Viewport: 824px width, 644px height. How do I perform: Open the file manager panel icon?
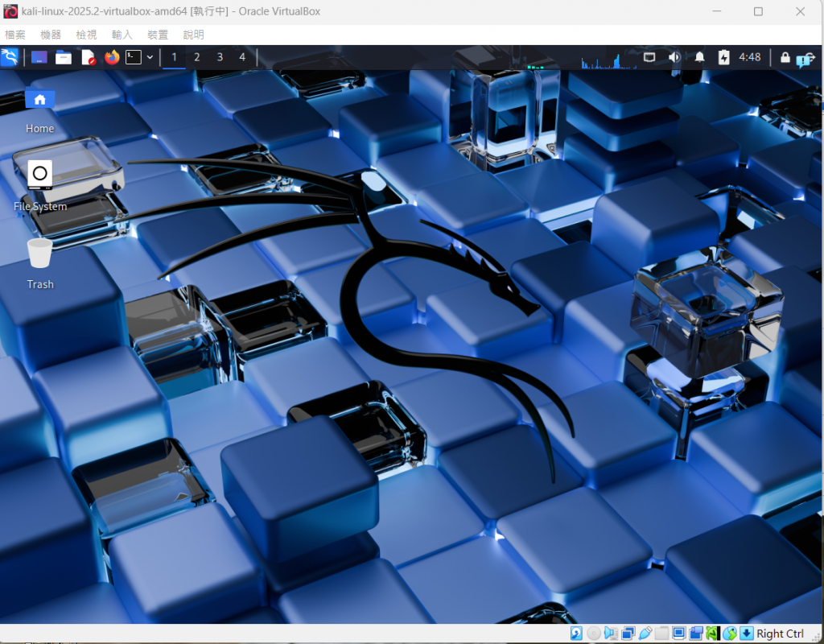64,57
